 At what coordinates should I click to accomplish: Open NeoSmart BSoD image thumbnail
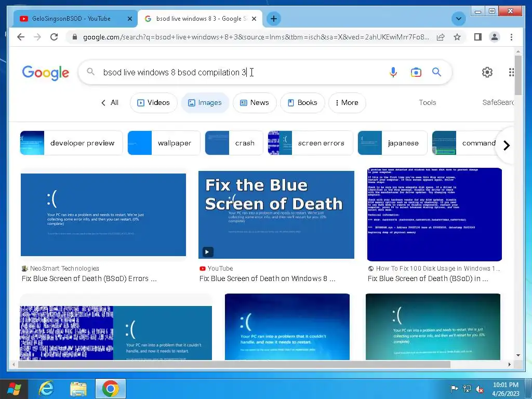103,215
